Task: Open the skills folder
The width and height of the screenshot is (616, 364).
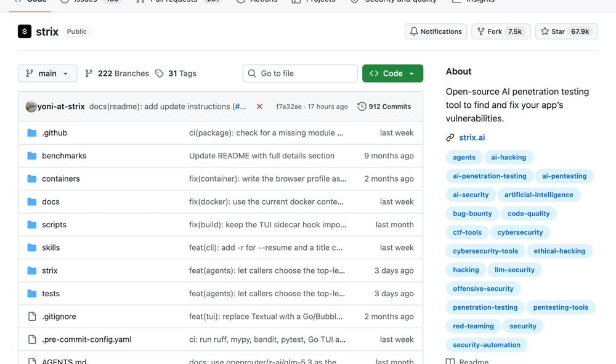Action: 51,248
